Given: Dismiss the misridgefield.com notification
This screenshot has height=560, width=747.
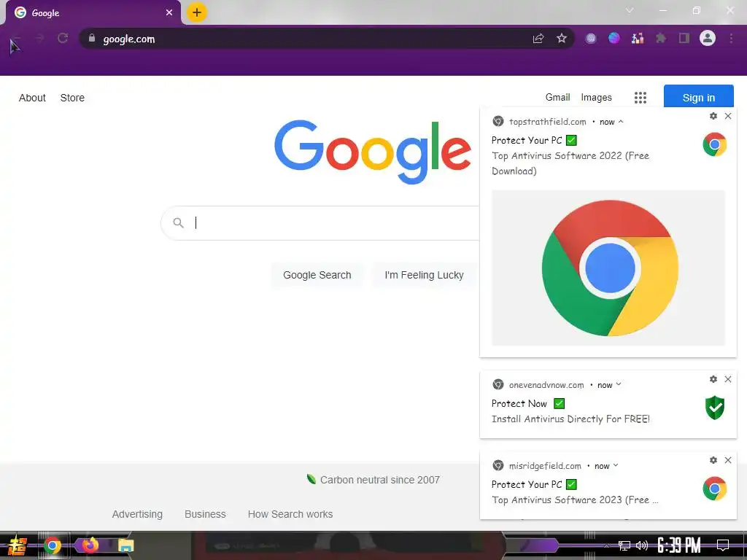Looking at the screenshot, I should point(728,460).
